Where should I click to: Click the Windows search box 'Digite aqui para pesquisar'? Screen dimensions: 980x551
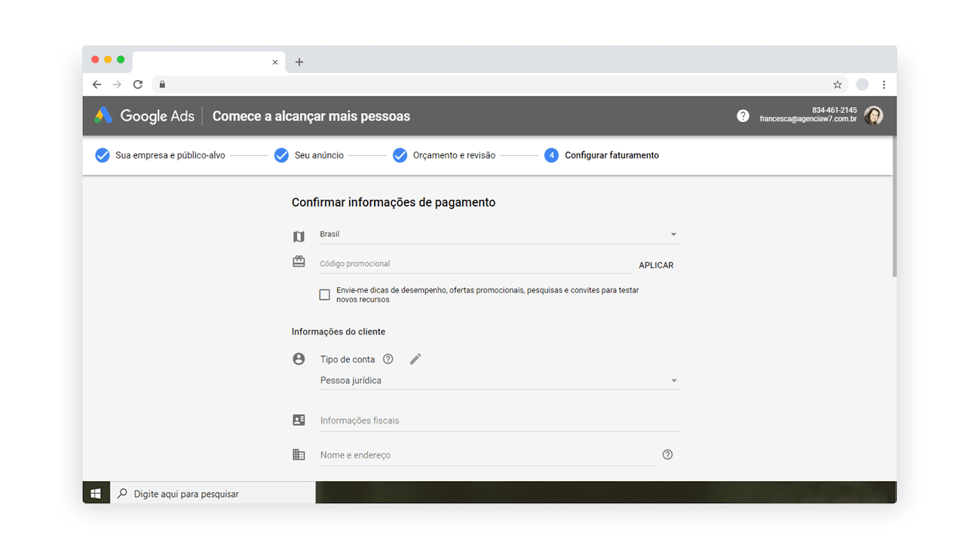213,493
